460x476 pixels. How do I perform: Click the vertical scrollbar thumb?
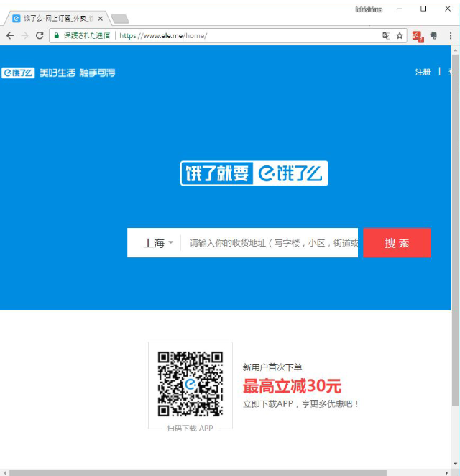click(x=455, y=230)
